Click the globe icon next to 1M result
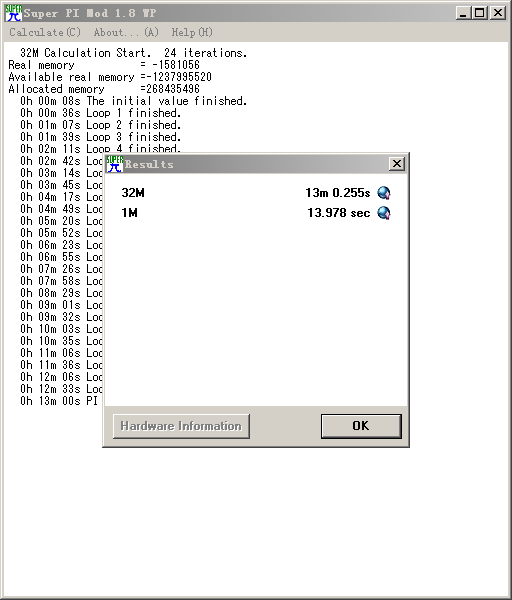The width and height of the screenshot is (512, 600). click(384, 213)
